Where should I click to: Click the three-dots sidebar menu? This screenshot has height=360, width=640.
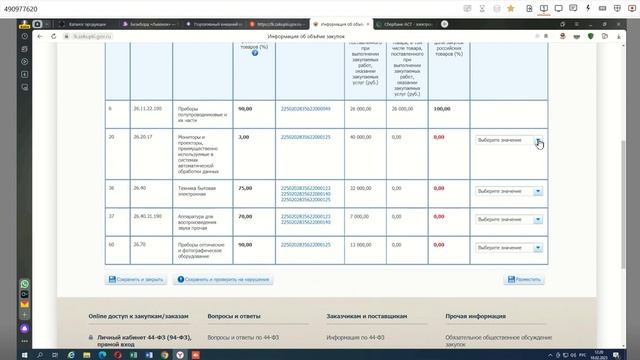(x=24, y=341)
